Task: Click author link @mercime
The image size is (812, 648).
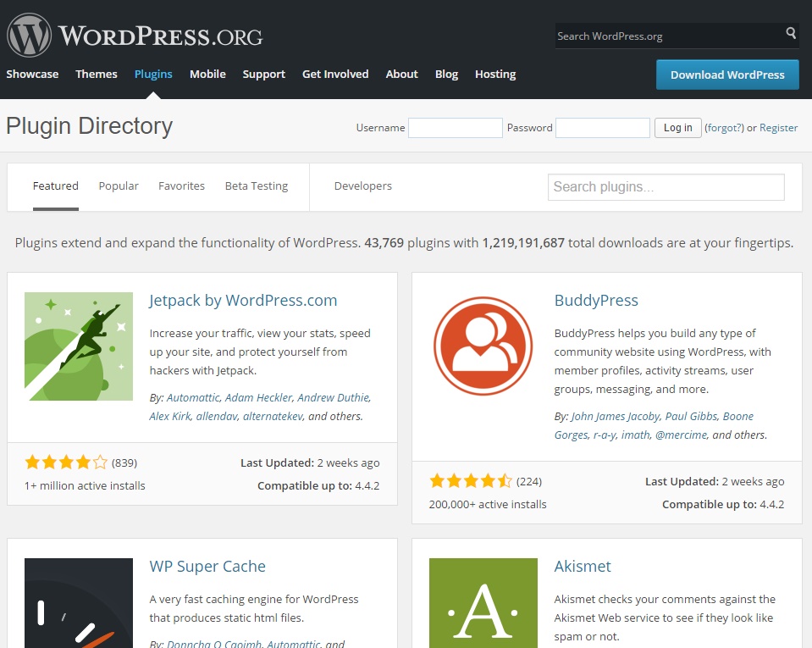Action: (x=681, y=435)
